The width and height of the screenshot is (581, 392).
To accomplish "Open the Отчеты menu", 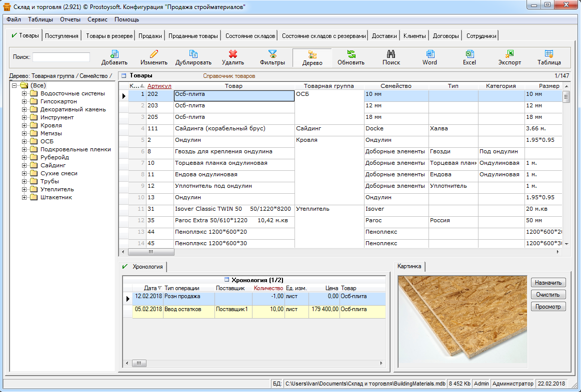I will [70, 19].
